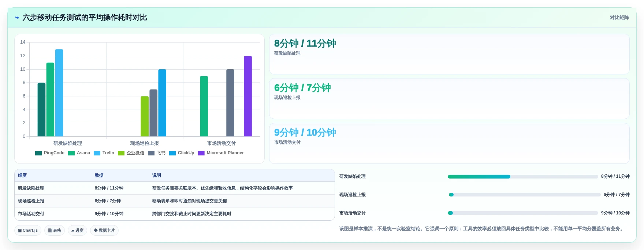Toggle the 企业微信 legend entry
The height and width of the screenshot is (250, 644).
pyautogui.click(x=131, y=153)
